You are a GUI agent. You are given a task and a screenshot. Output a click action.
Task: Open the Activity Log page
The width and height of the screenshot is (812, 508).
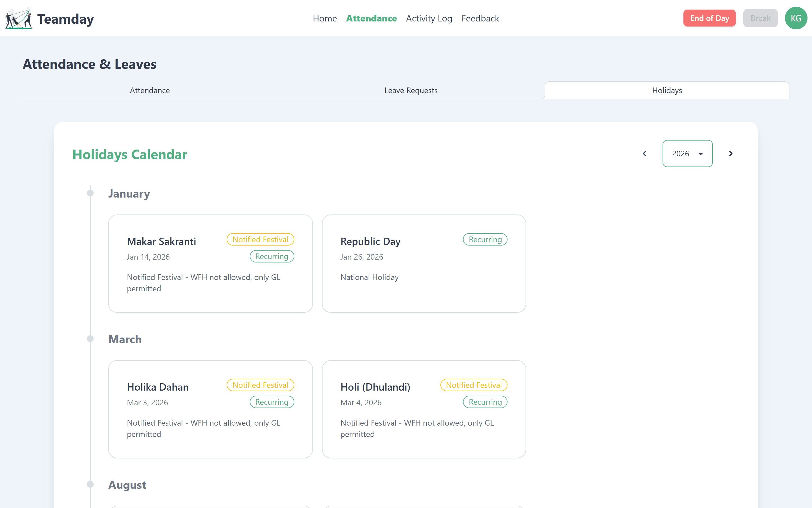coord(429,18)
